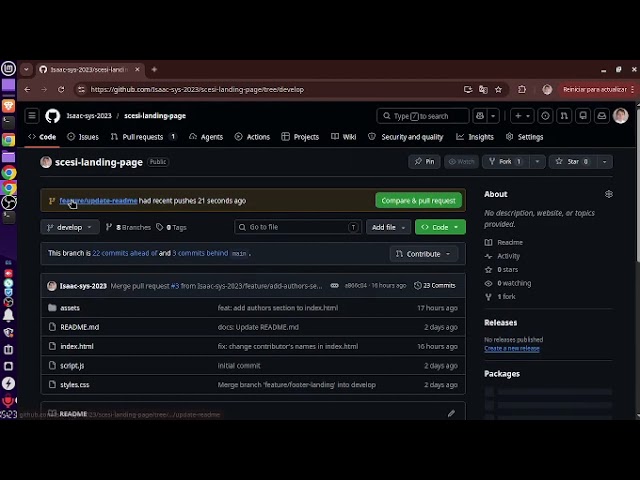
Task: Open the browser extensions puzzle icon
Action: coord(522,89)
